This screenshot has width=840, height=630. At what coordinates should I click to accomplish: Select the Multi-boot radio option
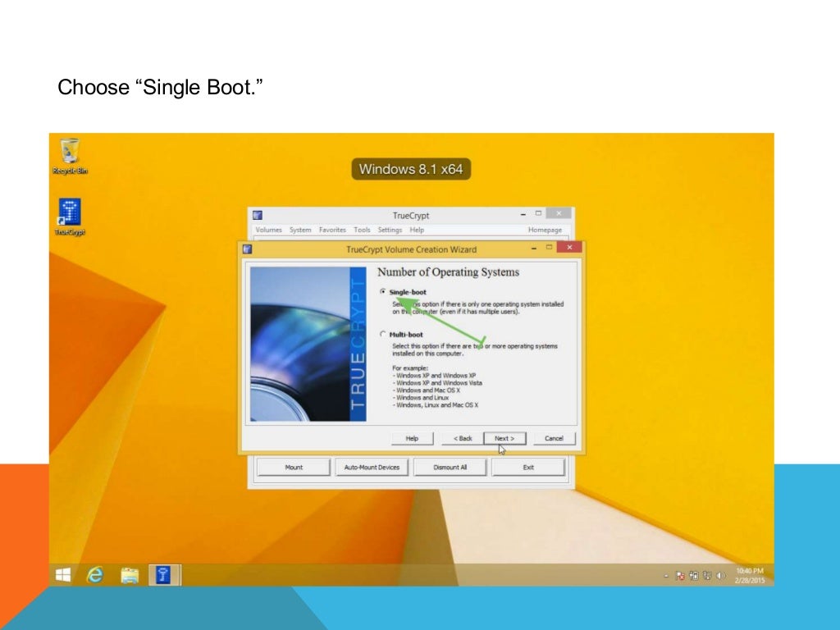(x=382, y=334)
